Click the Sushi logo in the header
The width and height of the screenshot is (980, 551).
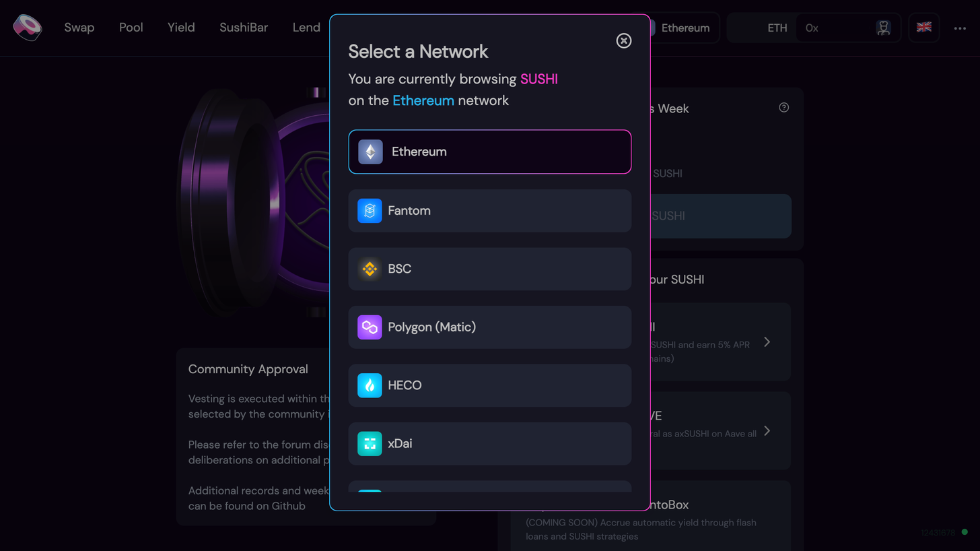[x=27, y=28]
